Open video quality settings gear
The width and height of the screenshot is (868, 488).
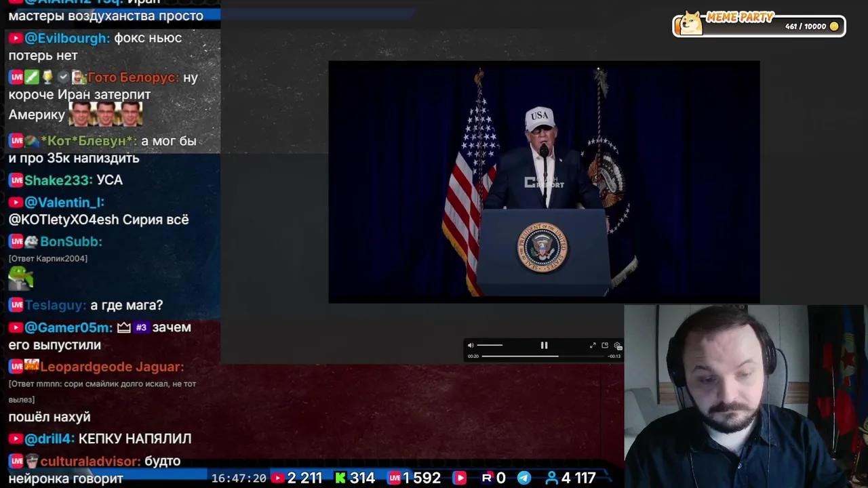617,346
